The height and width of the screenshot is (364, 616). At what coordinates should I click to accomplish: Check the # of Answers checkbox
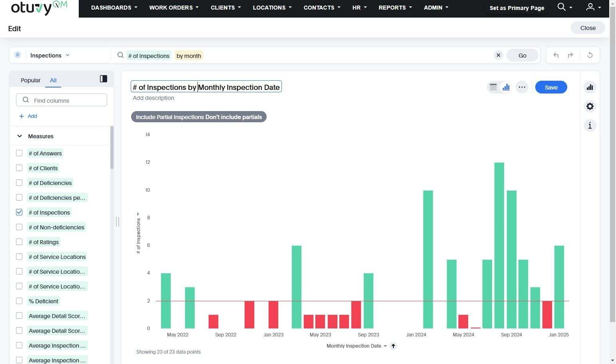tap(19, 153)
